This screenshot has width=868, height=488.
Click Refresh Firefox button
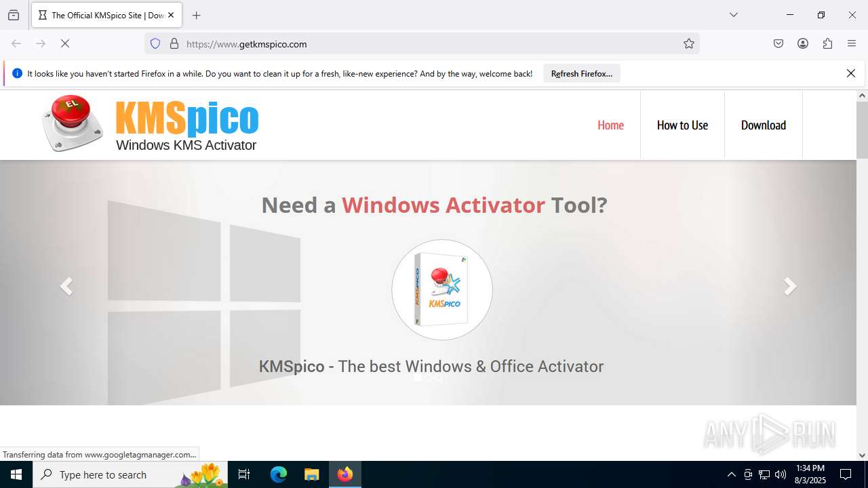[x=582, y=73]
